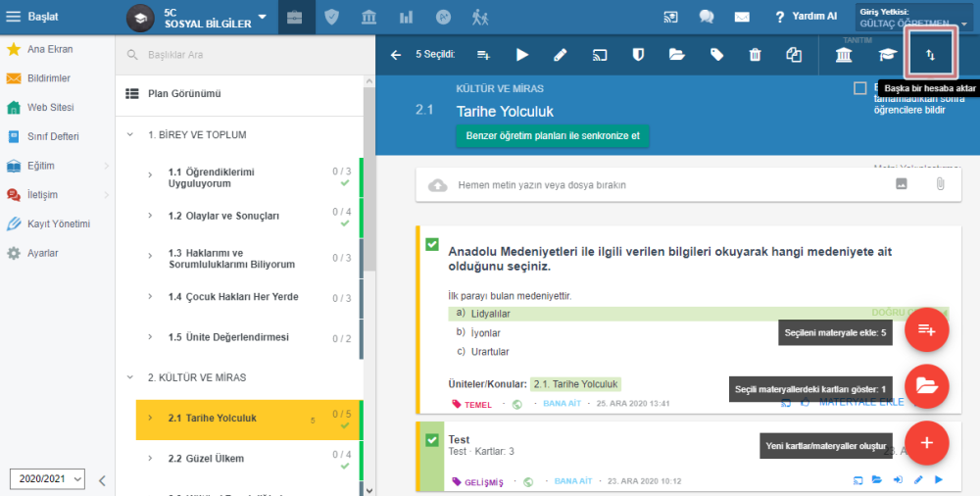
Task: Click the pencil edit icon in selection toolbar
Action: click(560, 55)
